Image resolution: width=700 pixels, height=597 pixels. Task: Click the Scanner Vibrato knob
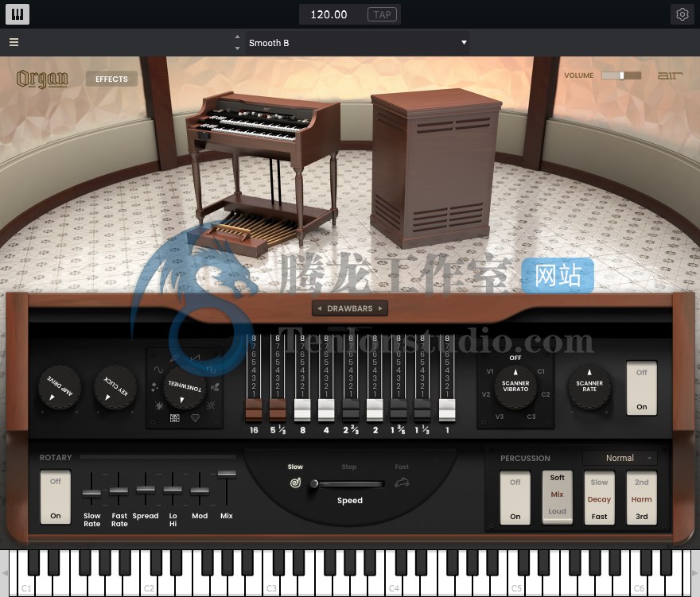515,387
